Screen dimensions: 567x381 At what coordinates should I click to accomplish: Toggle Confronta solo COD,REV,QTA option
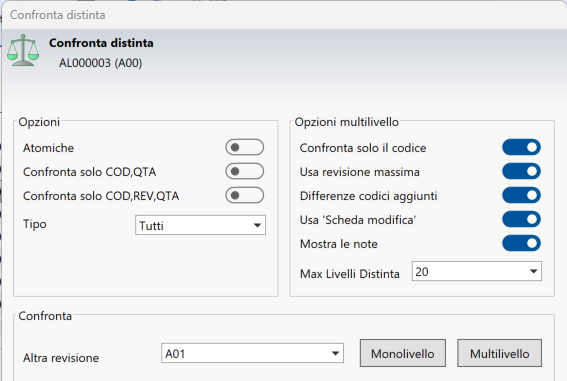(x=245, y=195)
